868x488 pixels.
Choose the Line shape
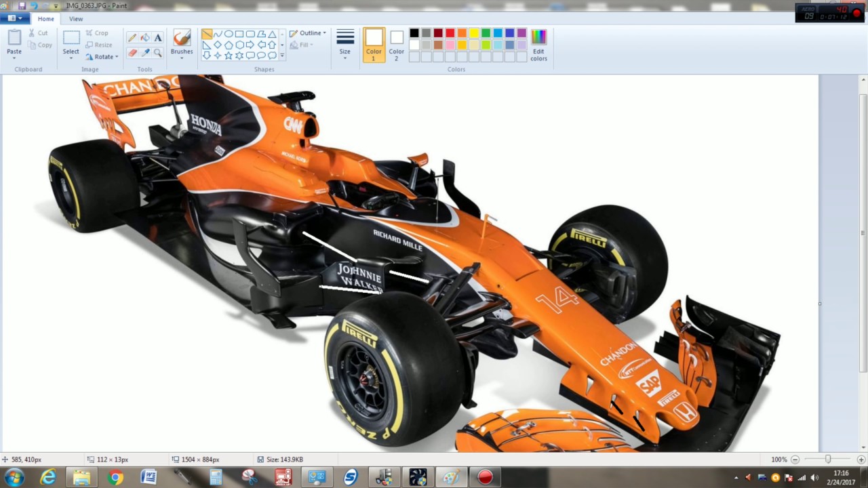(x=207, y=34)
